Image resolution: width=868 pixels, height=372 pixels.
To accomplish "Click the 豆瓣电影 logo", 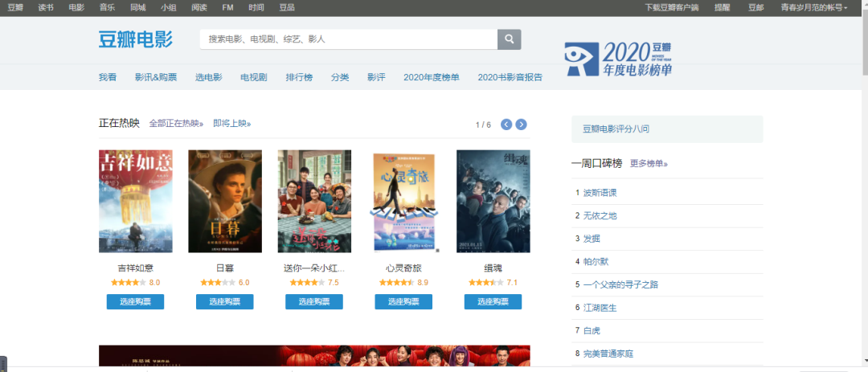I will [137, 39].
